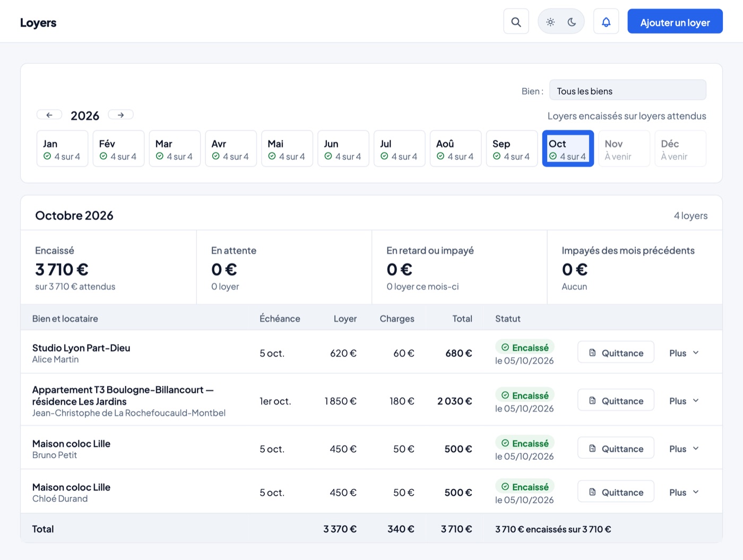This screenshot has width=743, height=560.
Task: Switch to dark theme moon icon
Action: click(x=572, y=22)
